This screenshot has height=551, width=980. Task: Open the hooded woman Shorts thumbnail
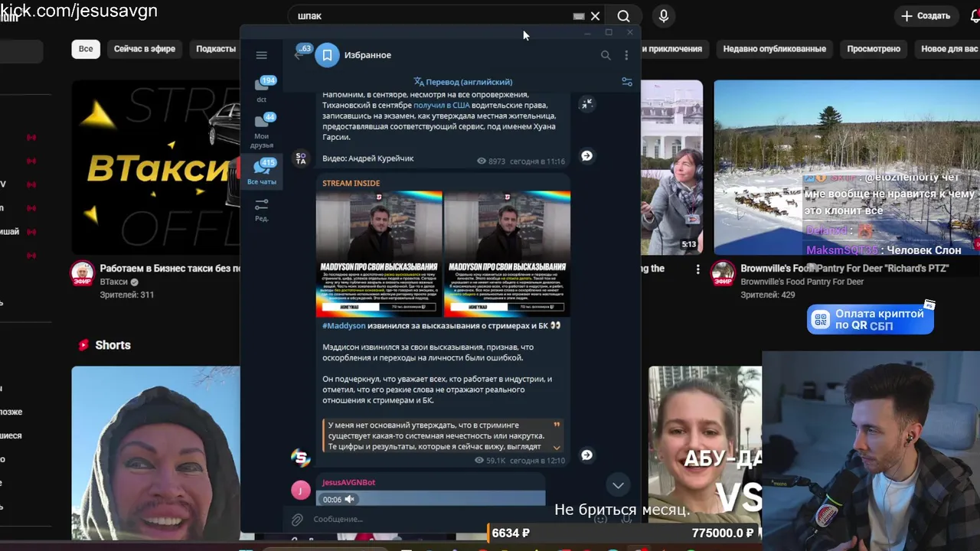155,453
